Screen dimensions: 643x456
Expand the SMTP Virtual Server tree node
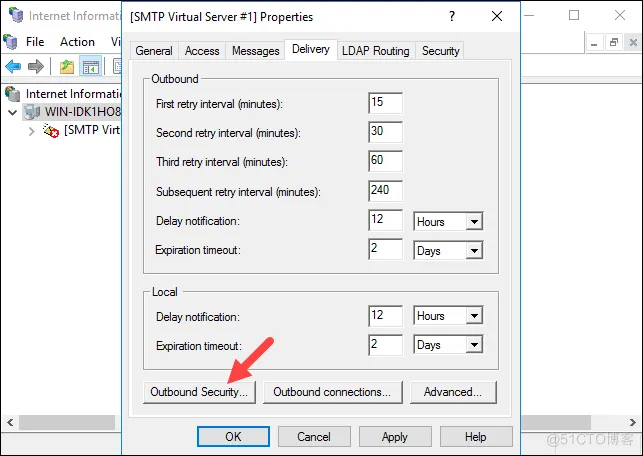31,131
